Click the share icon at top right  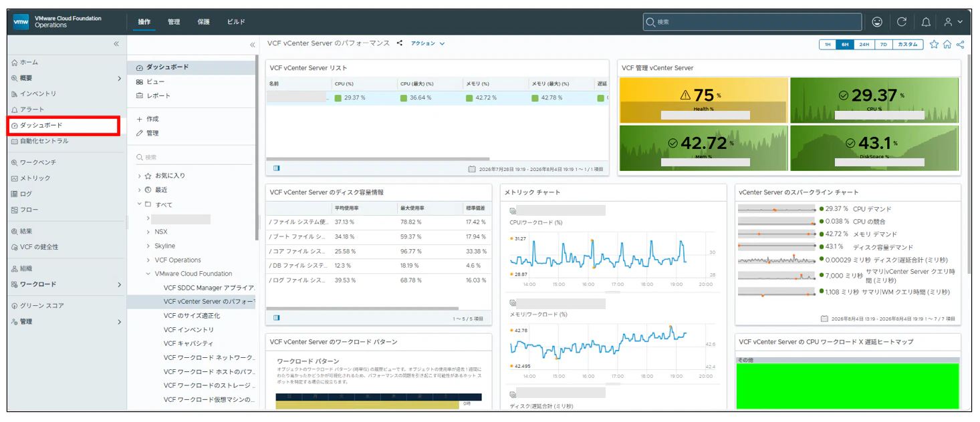click(x=961, y=45)
